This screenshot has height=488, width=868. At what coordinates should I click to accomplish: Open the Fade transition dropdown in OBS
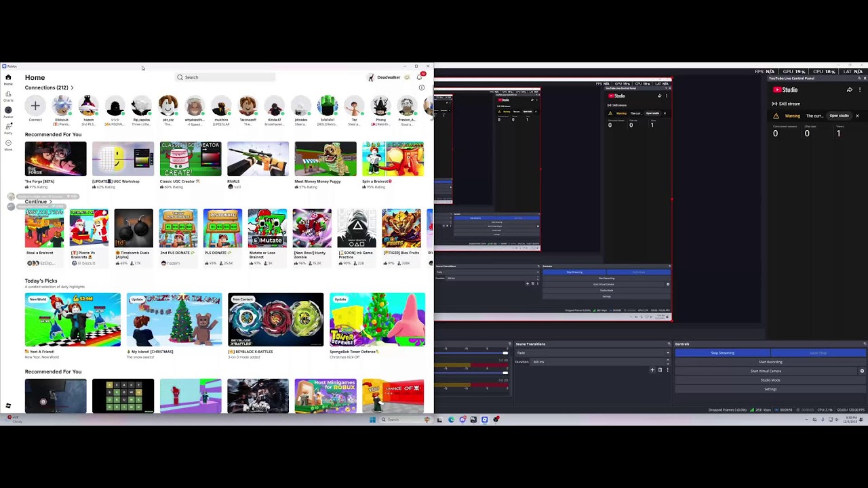(593, 352)
